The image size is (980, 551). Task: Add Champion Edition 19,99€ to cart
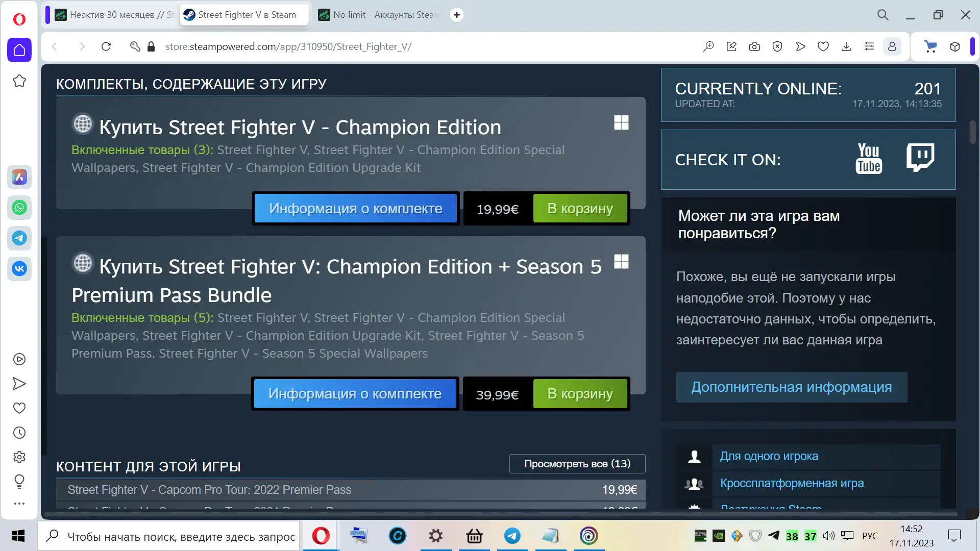580,209
